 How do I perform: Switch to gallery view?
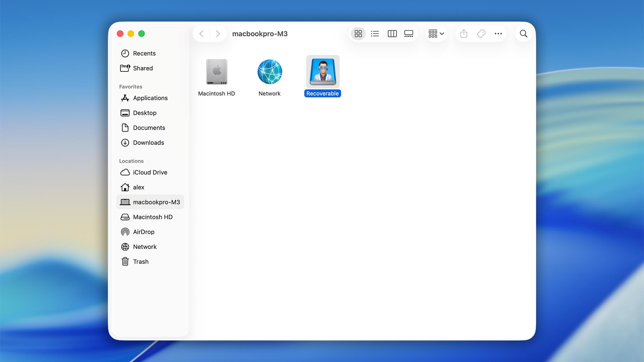tap(409, 33)
